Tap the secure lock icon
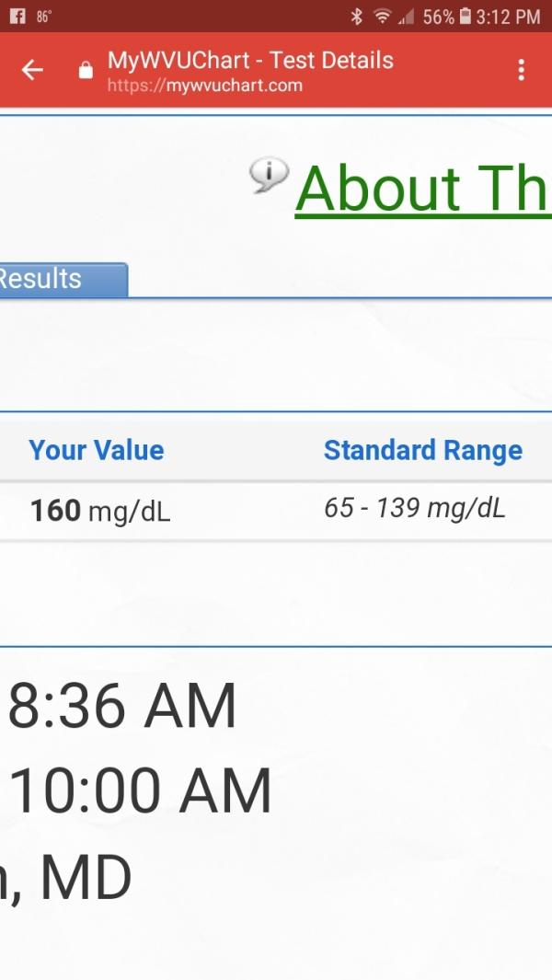The image size is (552, 980). coord(86,71)
